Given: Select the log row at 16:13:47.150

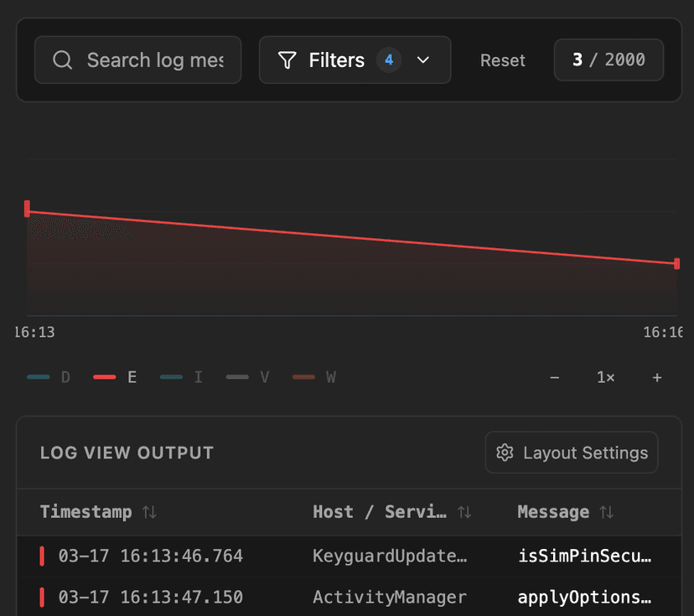Looking at the screenshot, I should pos(349,597).
